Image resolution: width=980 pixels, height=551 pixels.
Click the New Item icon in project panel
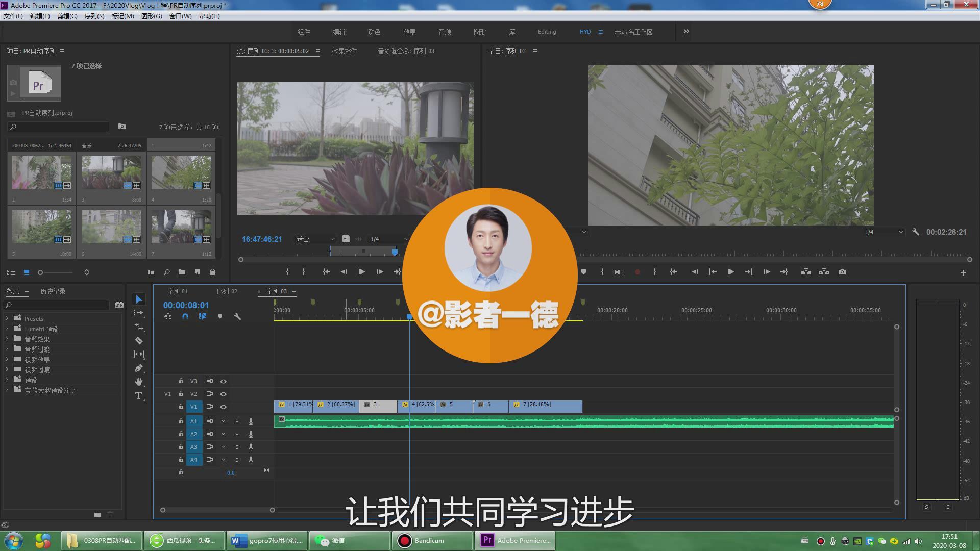(x=198, y=272)
